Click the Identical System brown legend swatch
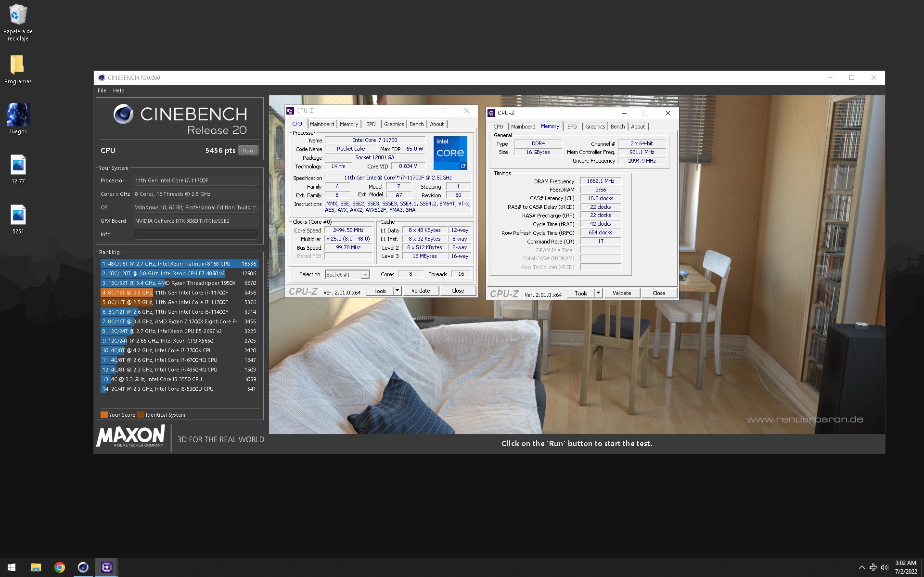 (x=141, y=415)
